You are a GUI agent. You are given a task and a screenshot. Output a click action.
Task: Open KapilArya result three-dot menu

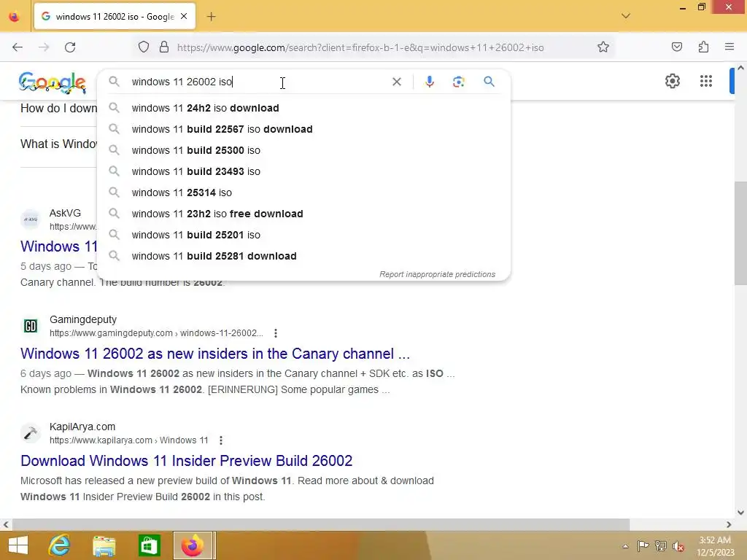click(220, 440)
